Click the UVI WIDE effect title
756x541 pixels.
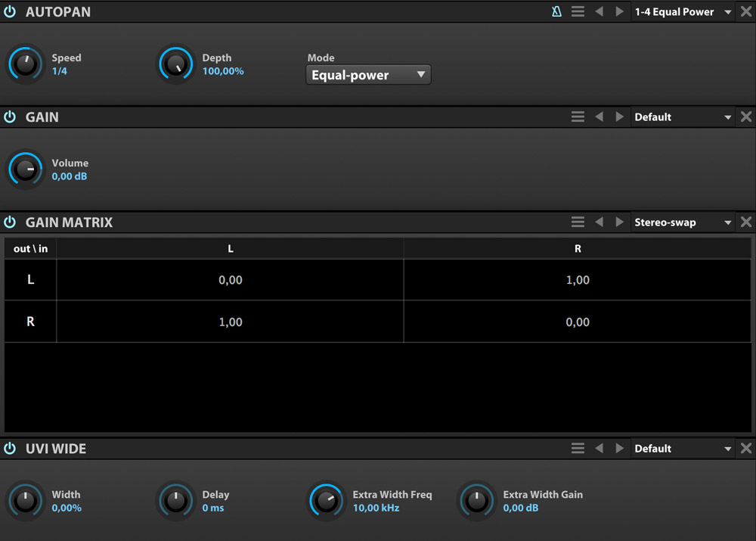pyautogui.click(x=56, y=449)
